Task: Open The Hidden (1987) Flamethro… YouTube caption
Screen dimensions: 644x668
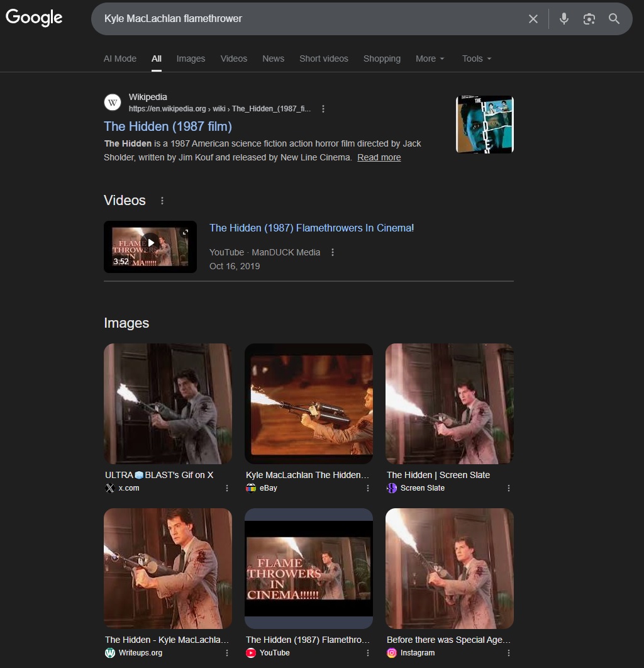Action: 308,640
